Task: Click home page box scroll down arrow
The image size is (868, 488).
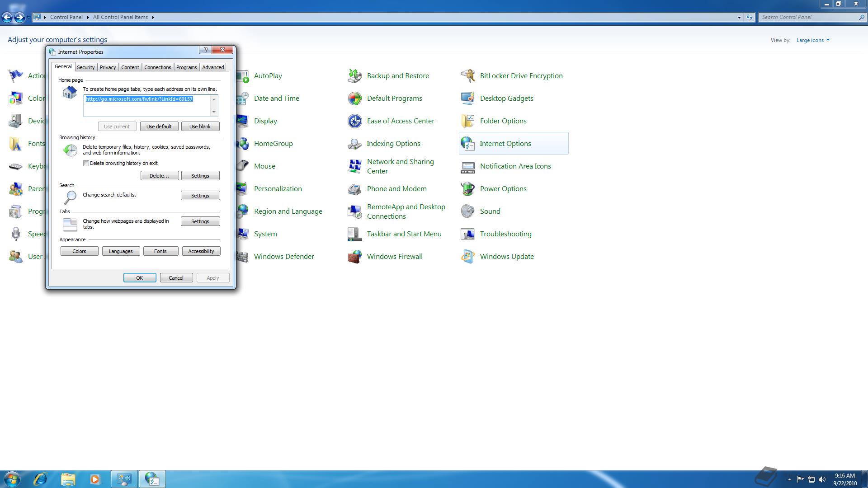Action: click(x=214, y=112)
